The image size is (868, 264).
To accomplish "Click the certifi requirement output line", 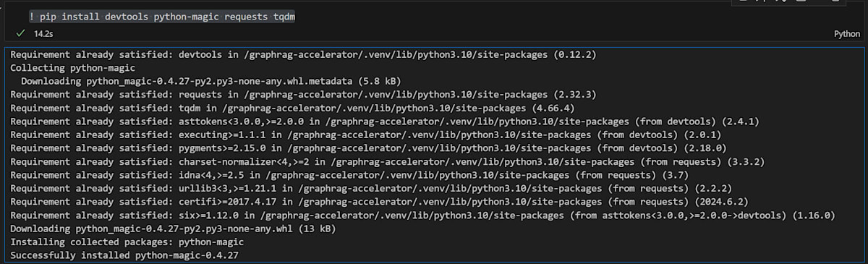I will point(379,202).
